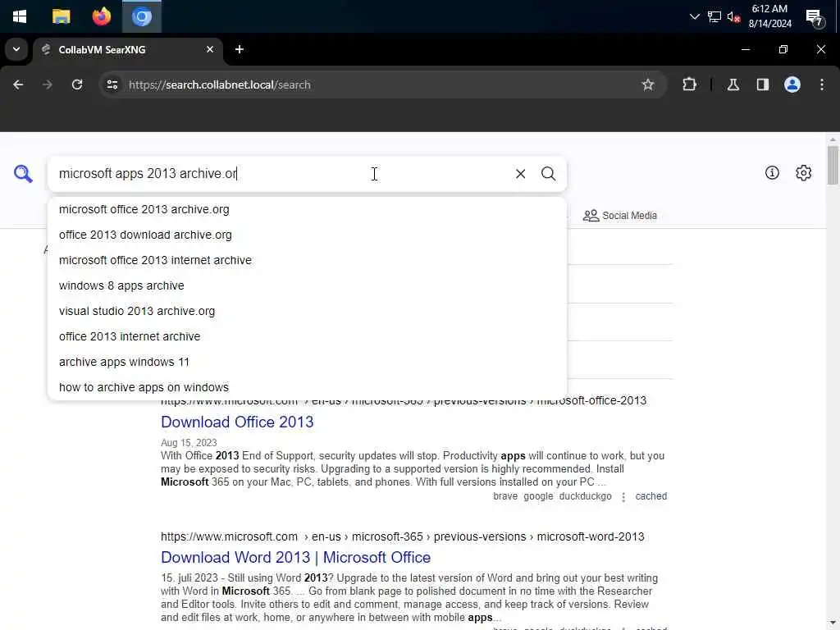Image resolution: width=840 pixels, height=630 pixels.
Task: Open the browser Extensions menu
Action: (689, 84)
